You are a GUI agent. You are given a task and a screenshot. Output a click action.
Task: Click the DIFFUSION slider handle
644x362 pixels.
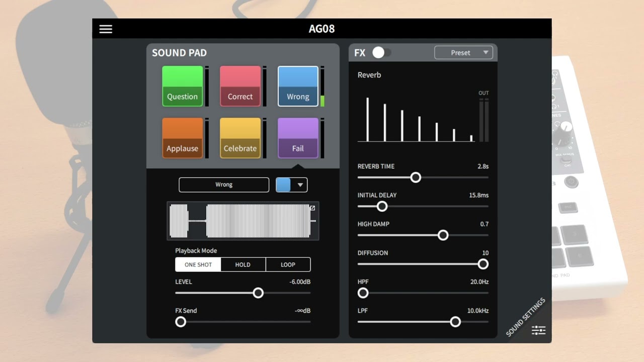point(483,264)
